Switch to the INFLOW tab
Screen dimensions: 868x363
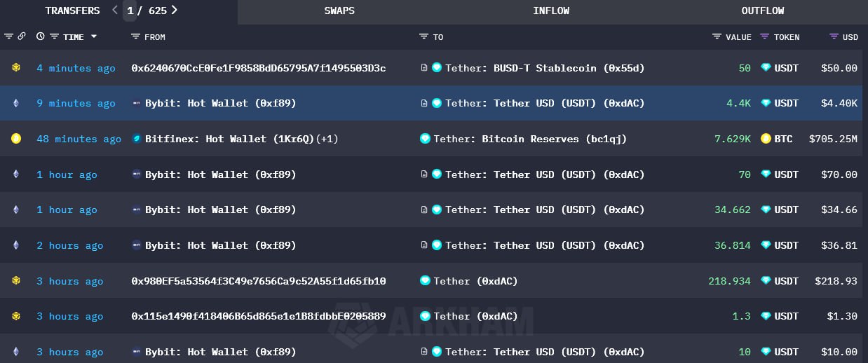point(551,11)
